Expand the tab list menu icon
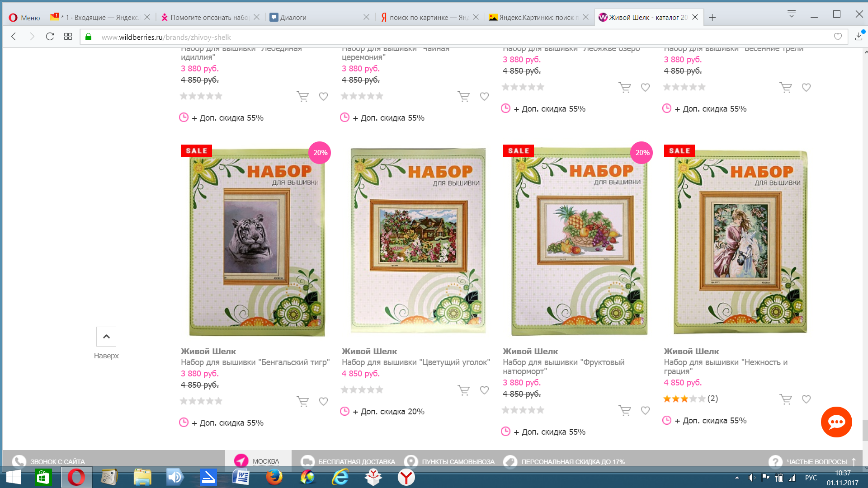 pos(791,14)
